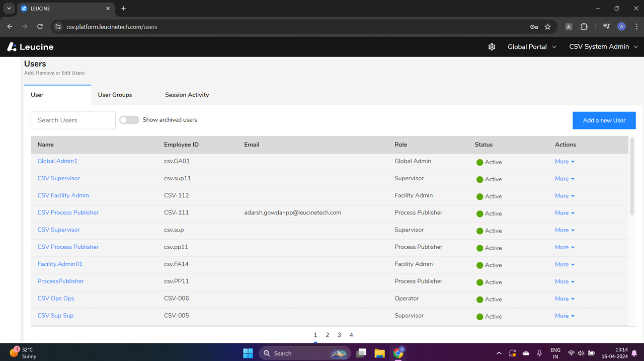Bookmark this page with the star icon
The image size is (644, 361).
tap(547, 27)
